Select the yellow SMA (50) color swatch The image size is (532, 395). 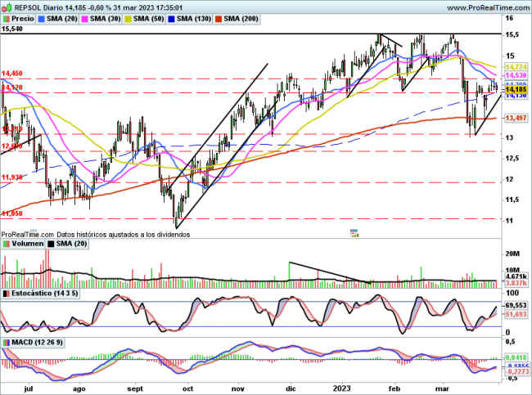coord(128,19)
